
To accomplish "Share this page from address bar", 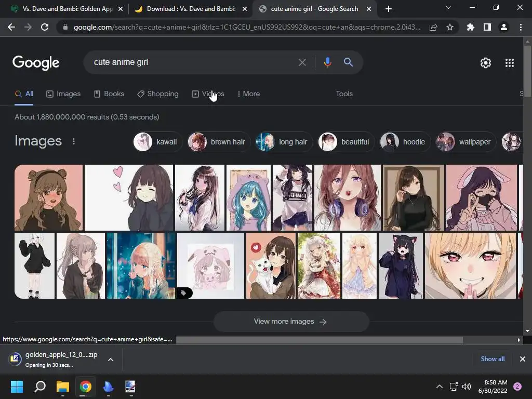I will click(433, 27).
